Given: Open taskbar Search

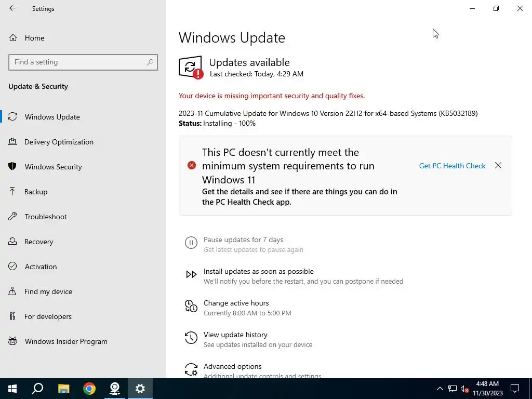Looking at the screenshot, I should point(37,389).
